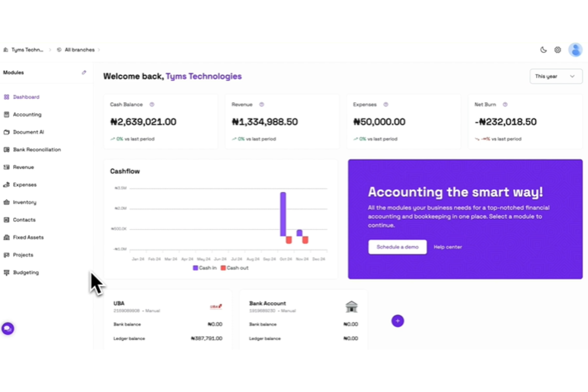Open the This year period dropdown
The image size is (588, 392).
click(556, 76)
